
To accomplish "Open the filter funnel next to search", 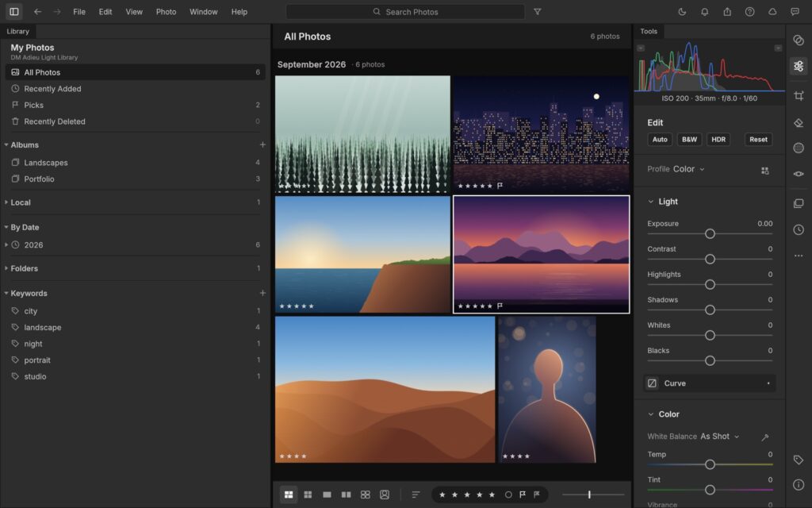I will (538, 11).
